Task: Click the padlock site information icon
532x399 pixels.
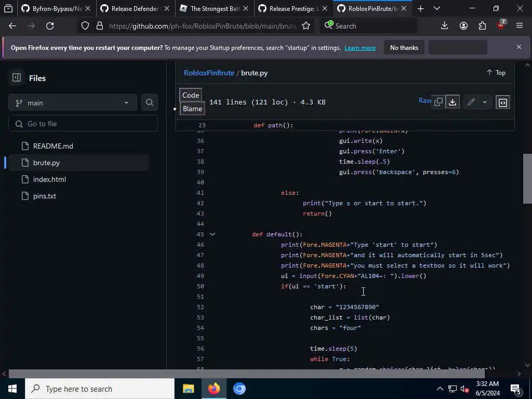Action: (99, 26)
